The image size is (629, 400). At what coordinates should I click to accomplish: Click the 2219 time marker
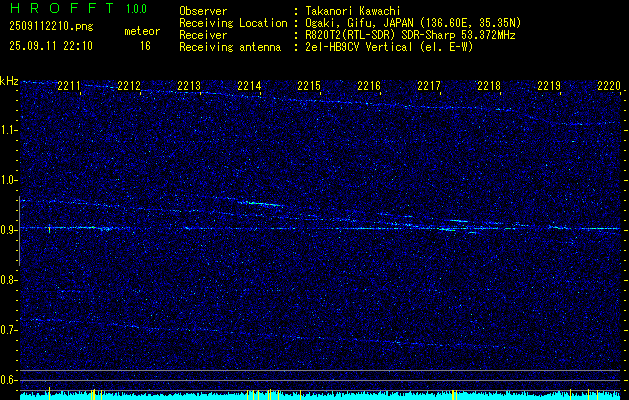coord(549,87)
